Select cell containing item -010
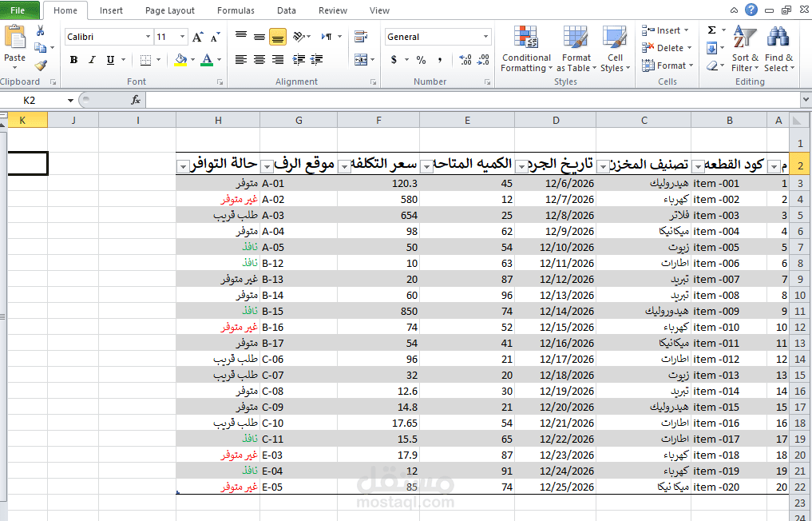Image resolution: width=812 pixels, height=521 pixels. pyautogui.click(x=729, y=327)
